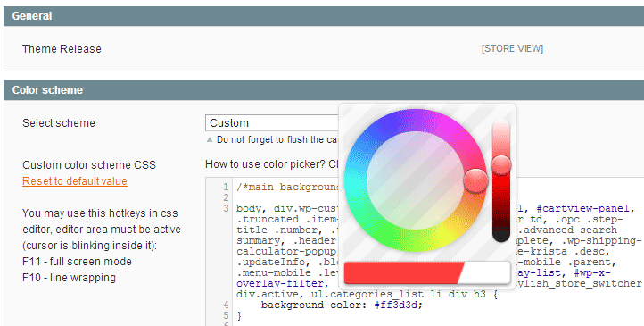Viewport: 644px width, 326px height.
Task: Open the Select scheme dropdown showing Custom
Action: (x=272, y=123)
